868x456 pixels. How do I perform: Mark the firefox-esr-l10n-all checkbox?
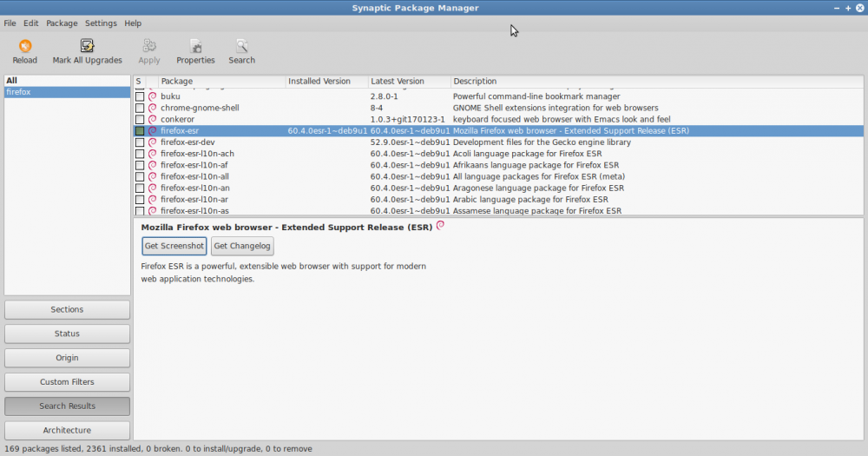click(x=140, y=176)
